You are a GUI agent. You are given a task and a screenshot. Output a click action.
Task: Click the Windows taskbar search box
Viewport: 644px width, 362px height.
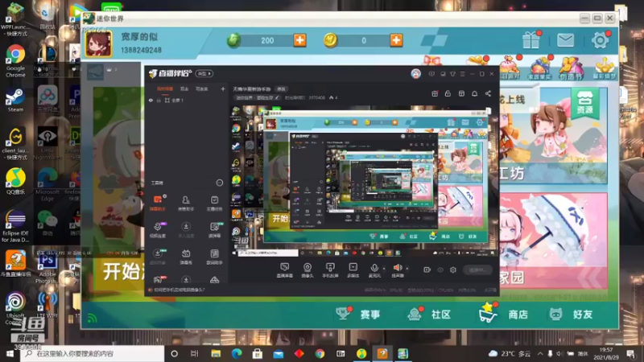point(93,353)
